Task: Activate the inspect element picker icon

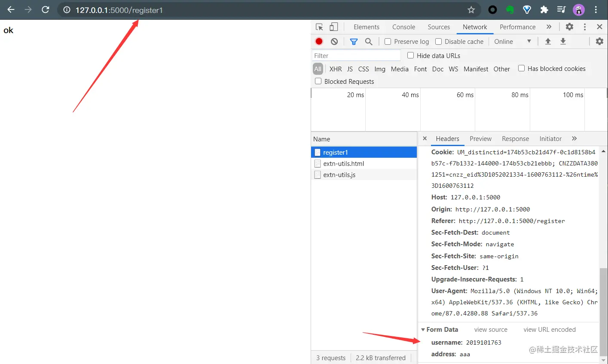Action: (x=319, y=27)
